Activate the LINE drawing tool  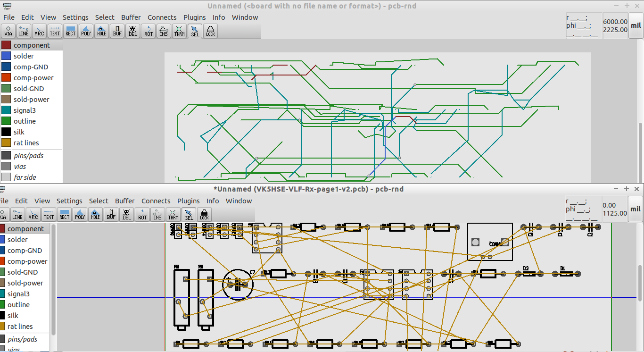click(x=24, y=31)
